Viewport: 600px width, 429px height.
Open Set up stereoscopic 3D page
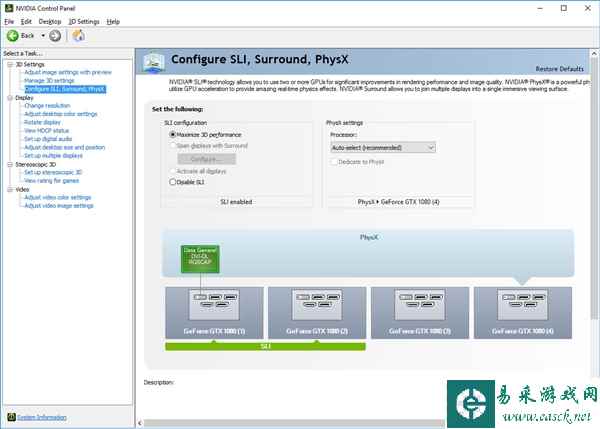[53, 173]
